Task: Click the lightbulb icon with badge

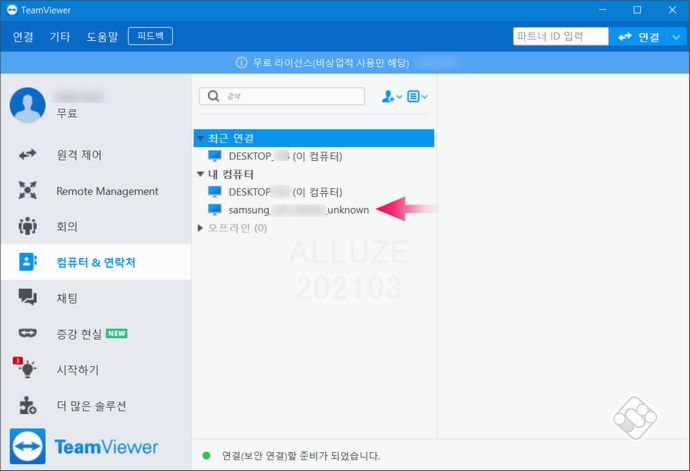Action: [25, 368]
